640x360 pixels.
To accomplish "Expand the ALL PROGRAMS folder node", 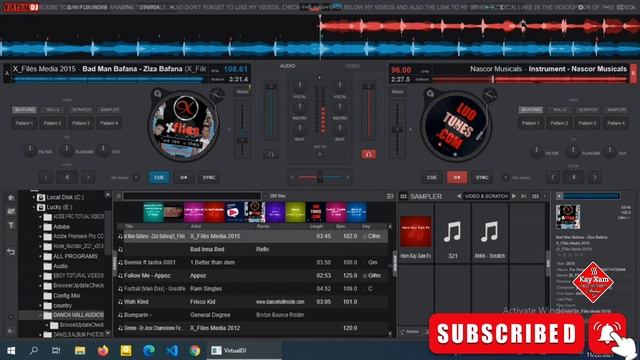I will [x=40, y=256].
